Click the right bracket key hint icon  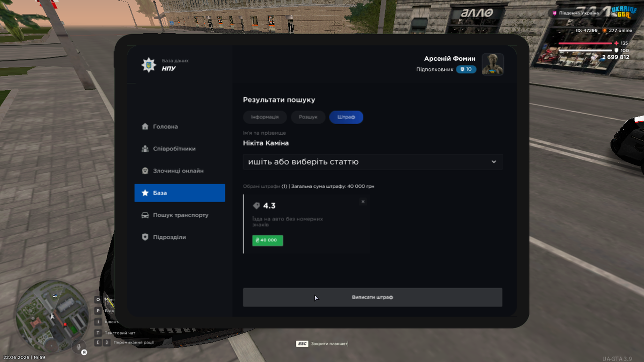pos(106,342)
